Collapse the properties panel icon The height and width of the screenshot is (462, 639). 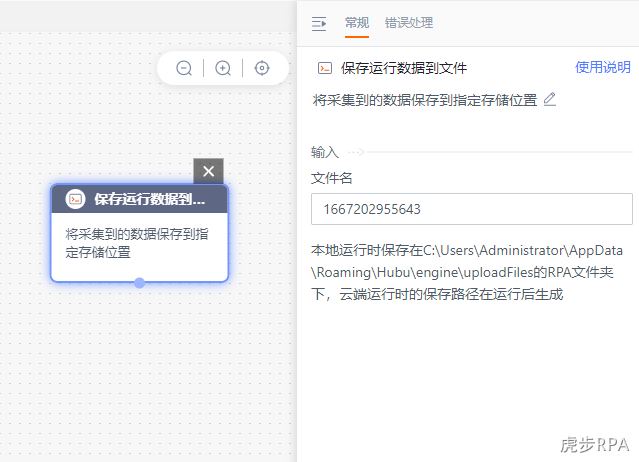[x=319, y=24]
